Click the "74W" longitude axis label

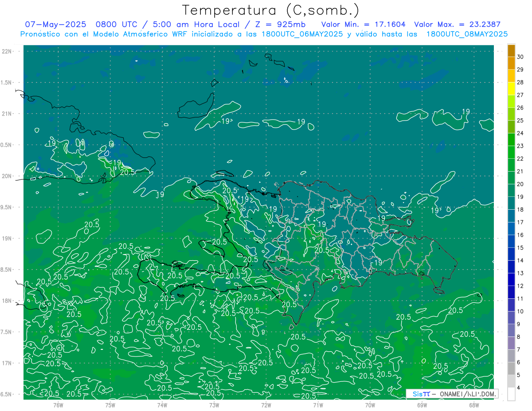tap(162, 405)
